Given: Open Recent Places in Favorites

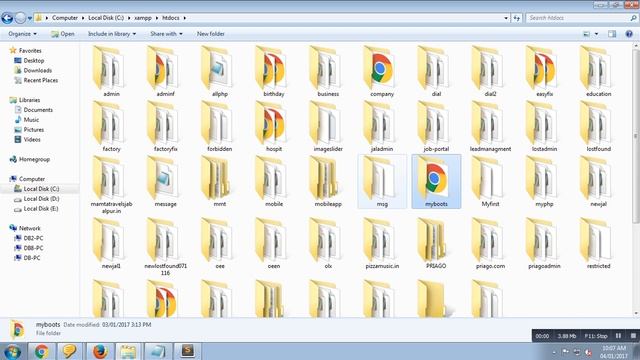Looking at the screenshot, I should 36,80.
